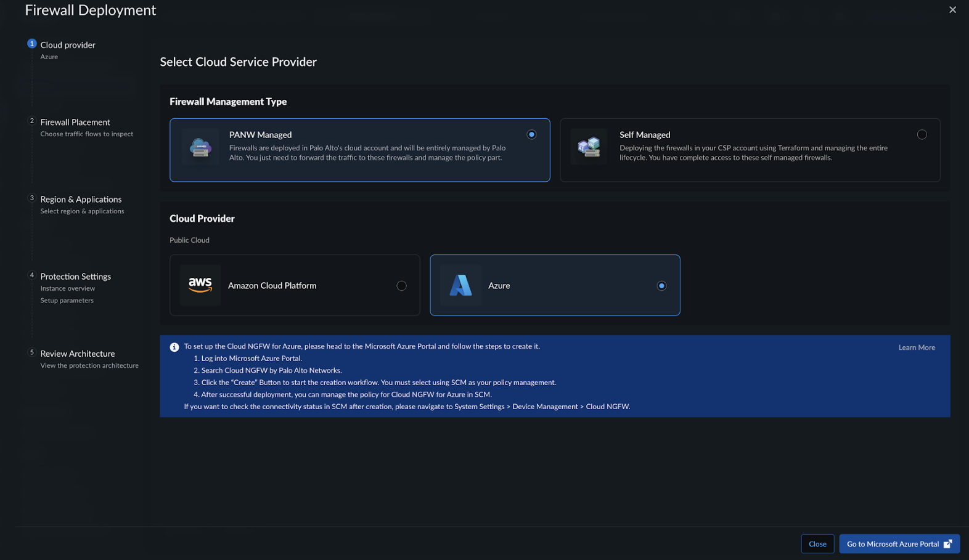Open the Review Architecture step
The height and width of the screenshot is (560, 969).
click(x=78, y=354)
